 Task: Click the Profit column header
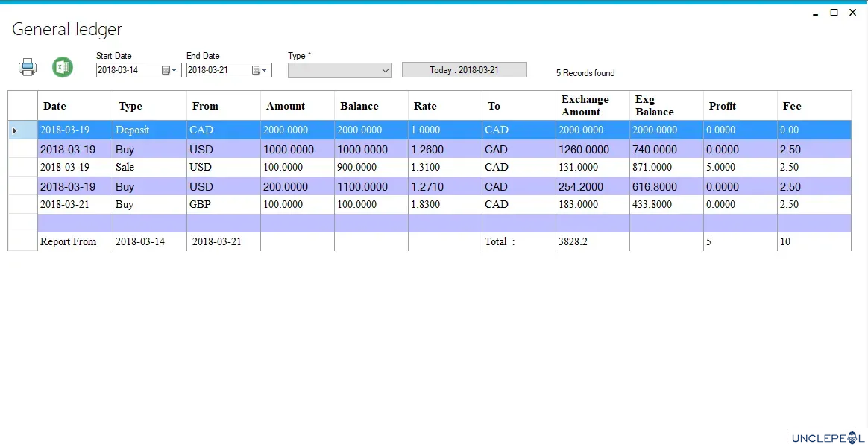[x=740, y=106]
